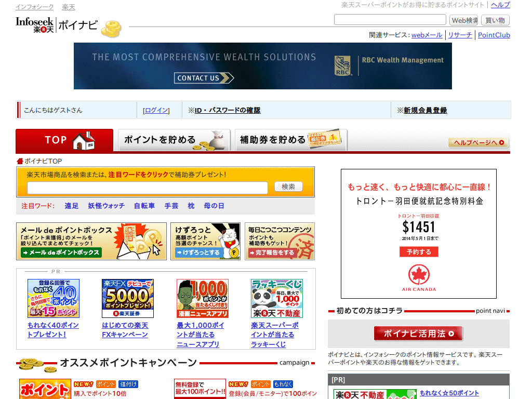Click the Air Canada maple leaf logo

[x=419, y=274]
